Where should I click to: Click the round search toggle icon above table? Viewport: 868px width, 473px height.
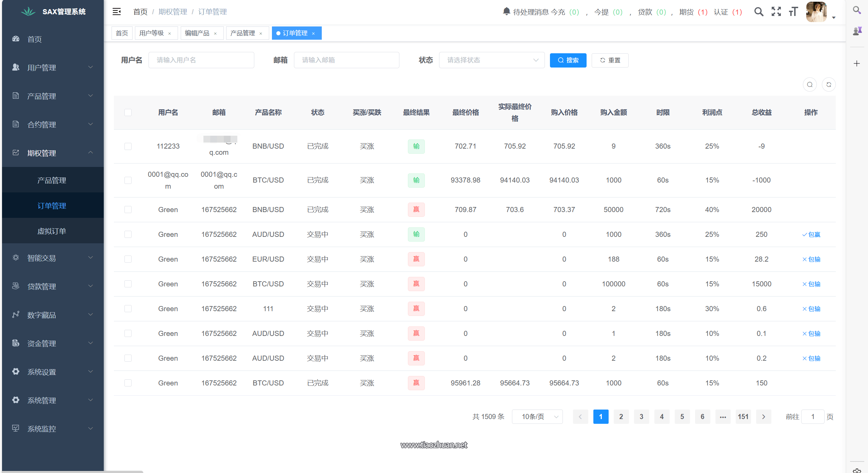click(x=810, y=84)
